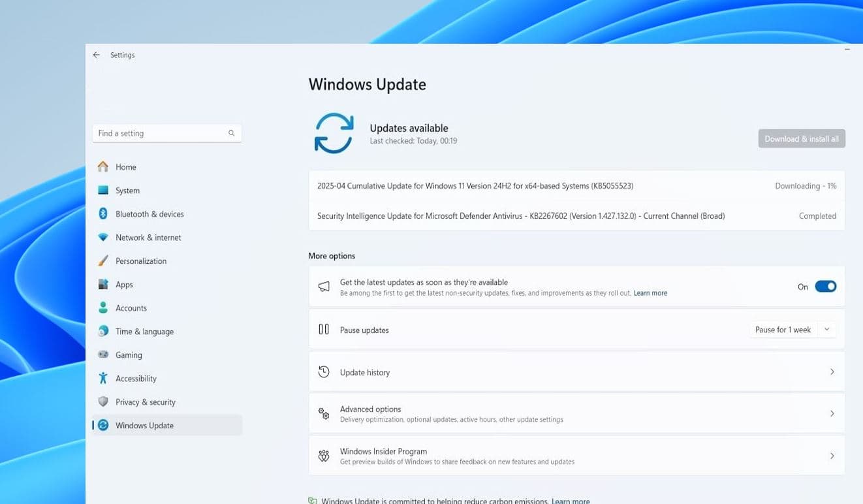Image resolution: width=863 pixels, height=504 pixels.
Task: Select the Security Intelligence Update KB2267602 entry
Action: coord(576,216)
